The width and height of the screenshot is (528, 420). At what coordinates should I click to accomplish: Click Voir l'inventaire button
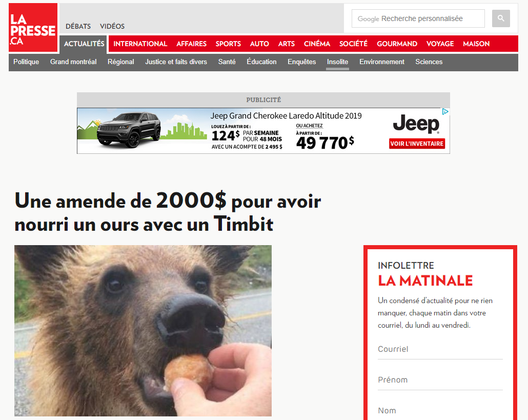pos(417,144)
